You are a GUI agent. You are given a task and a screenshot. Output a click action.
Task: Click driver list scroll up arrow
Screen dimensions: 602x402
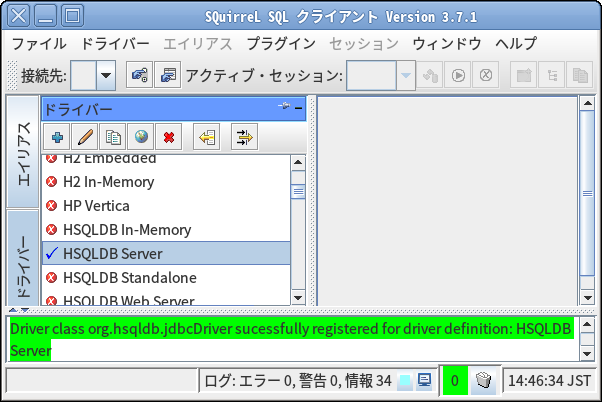coord(298,162)
